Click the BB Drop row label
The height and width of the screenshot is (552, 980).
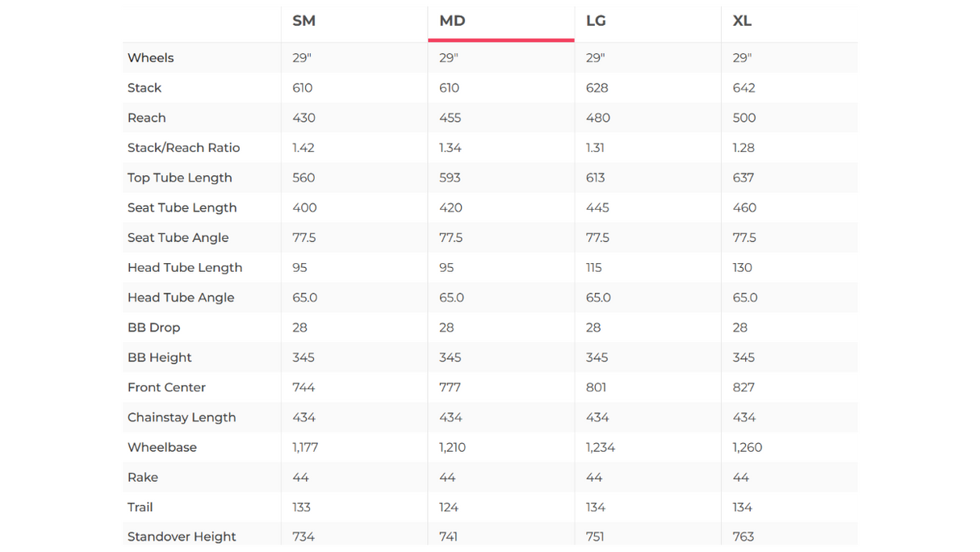153,328
